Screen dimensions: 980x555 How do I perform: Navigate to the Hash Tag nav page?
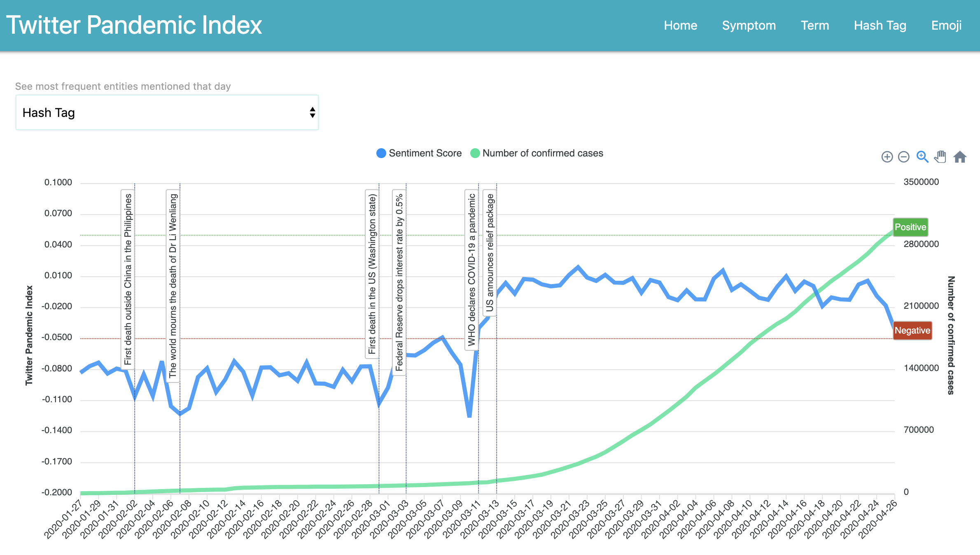pos(880,26)
